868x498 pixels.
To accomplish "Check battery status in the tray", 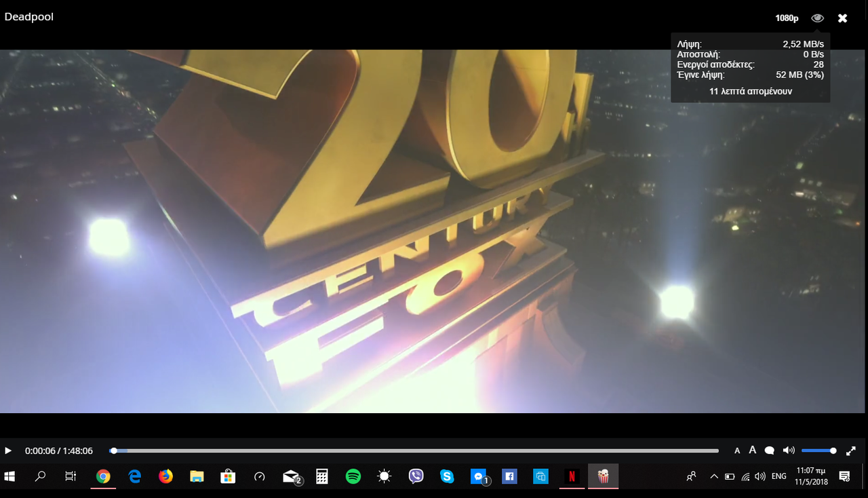I will [x=730, y=476].
